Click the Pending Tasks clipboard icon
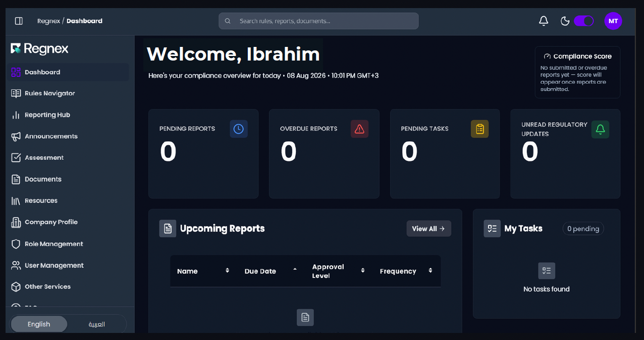 pyautogui.click(x=480, y=129)
